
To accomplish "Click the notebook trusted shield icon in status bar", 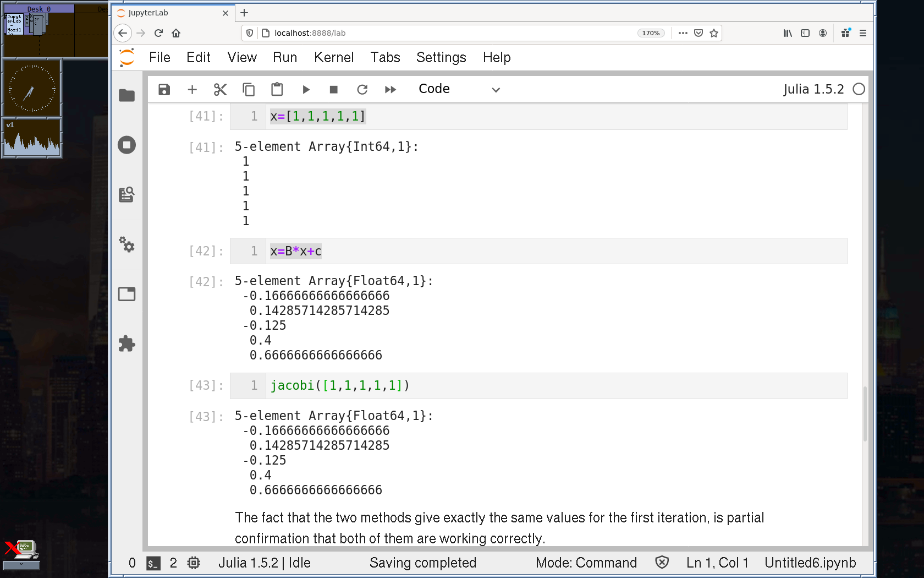I will coord(662,563).
